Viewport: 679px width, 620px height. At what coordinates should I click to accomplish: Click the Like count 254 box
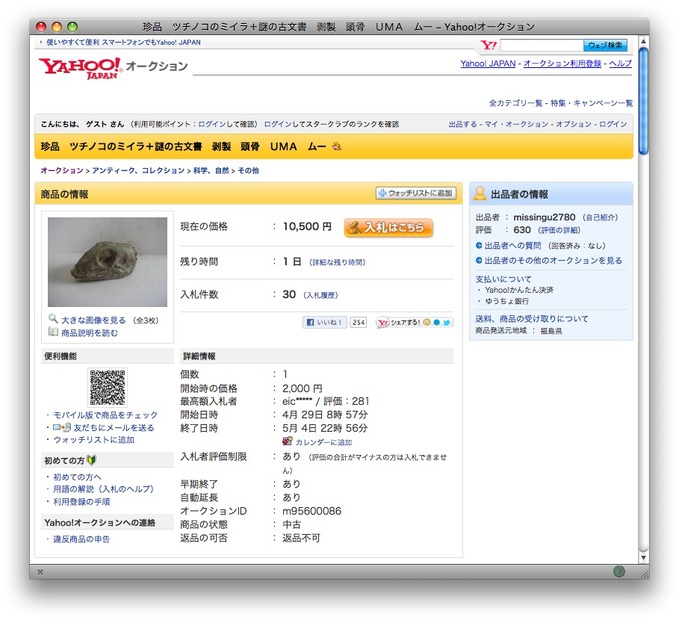point(358,322)
